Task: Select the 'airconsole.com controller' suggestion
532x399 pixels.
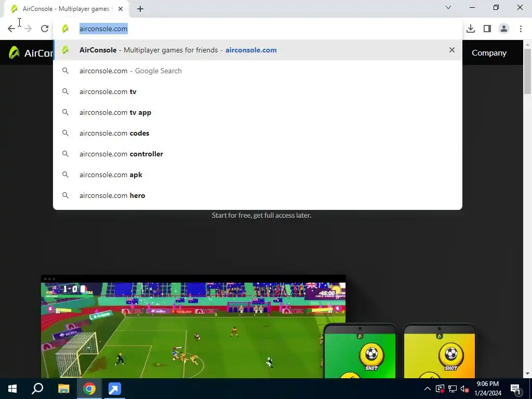Action: 258,154
